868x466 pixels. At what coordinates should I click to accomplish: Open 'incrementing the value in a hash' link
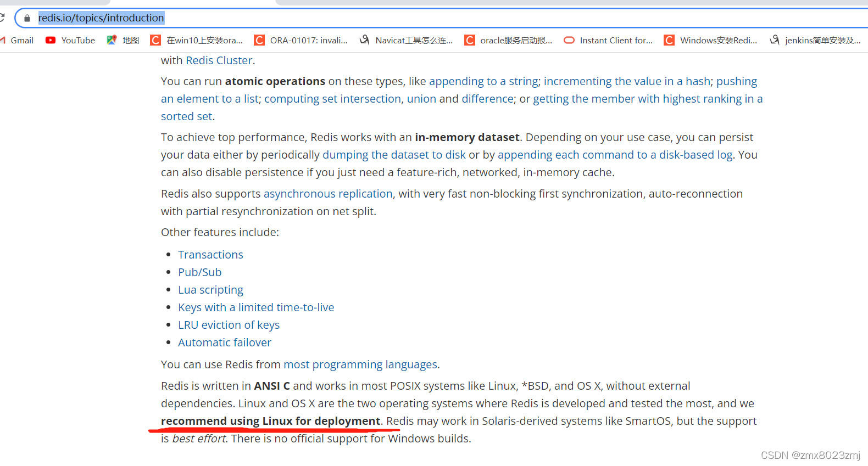(627, 81)
